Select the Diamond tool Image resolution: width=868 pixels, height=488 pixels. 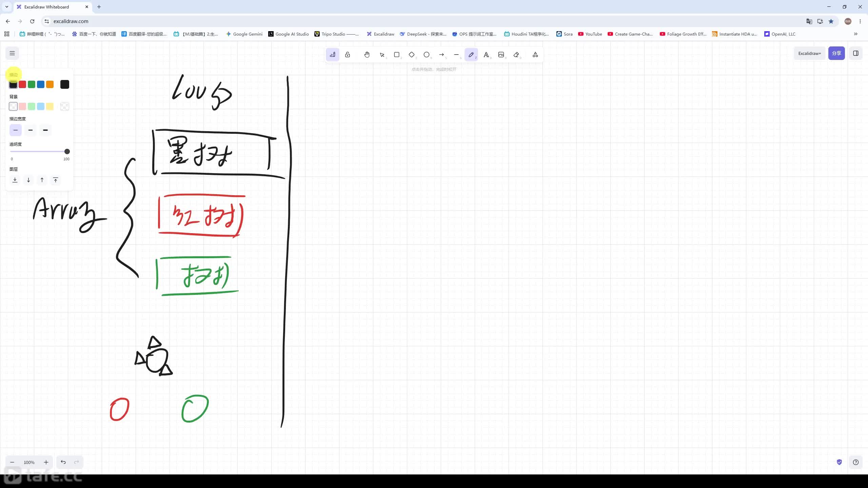coord(412,55)
